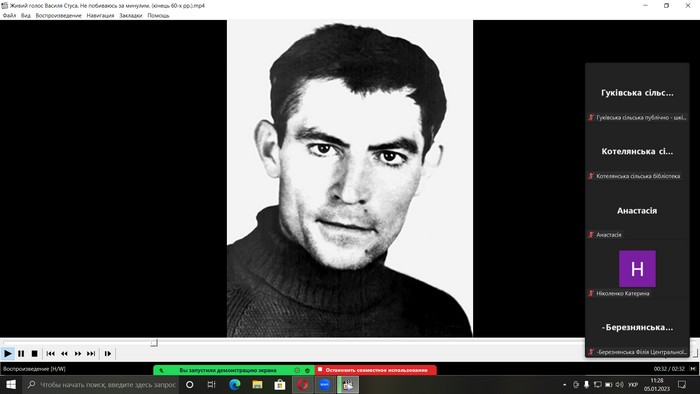Click muted mic icon beside -Березнянська Філія Центральної
700x394 pixels.
(591, 352)
